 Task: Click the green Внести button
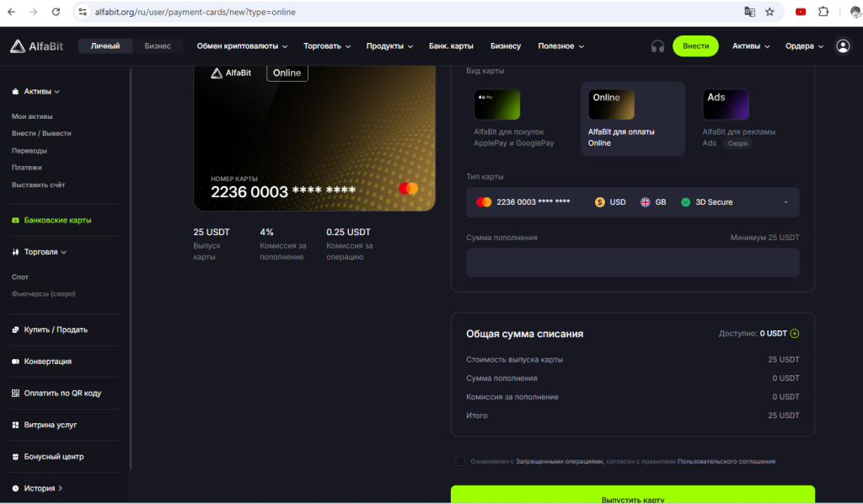695,46
